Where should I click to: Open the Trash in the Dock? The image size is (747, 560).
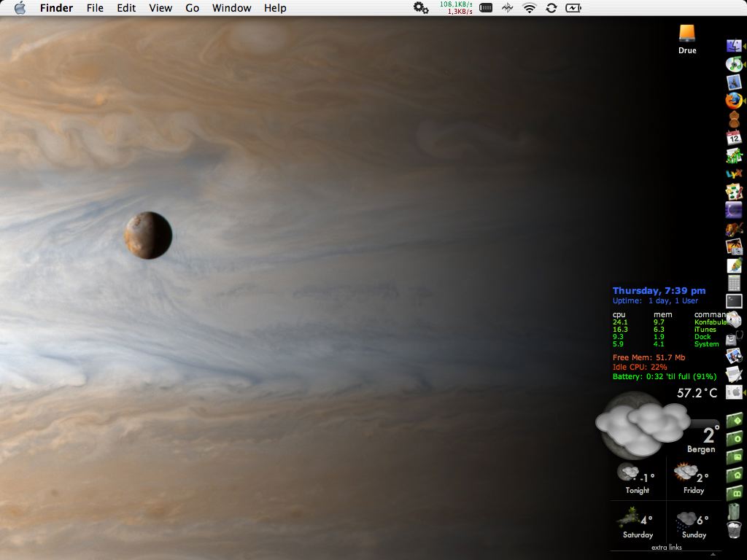point(734,529)
